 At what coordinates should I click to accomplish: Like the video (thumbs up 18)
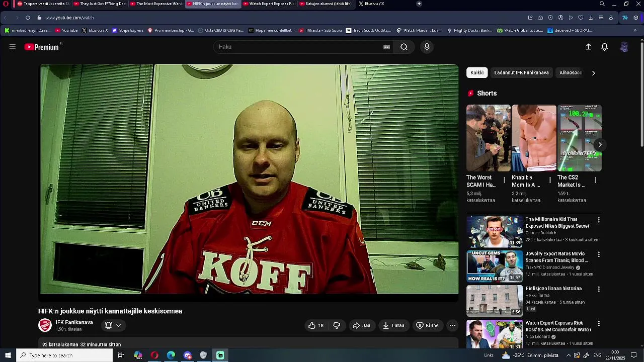316,325
